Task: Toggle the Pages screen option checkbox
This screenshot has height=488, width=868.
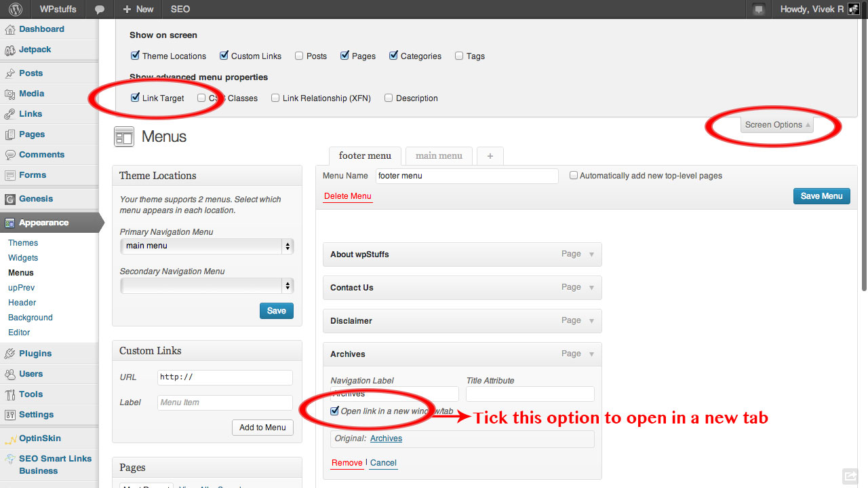Action: pos(344,56)
